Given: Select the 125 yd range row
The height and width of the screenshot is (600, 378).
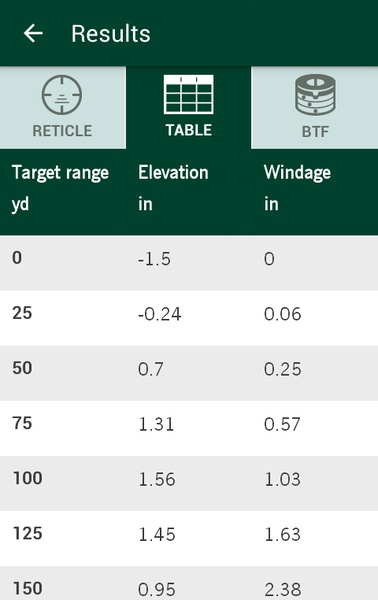Looking at the screenshot, I should click(189, 538).
